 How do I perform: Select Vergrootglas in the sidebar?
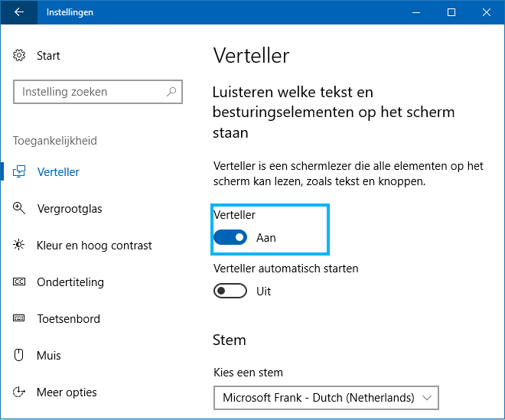pos(70,209)
